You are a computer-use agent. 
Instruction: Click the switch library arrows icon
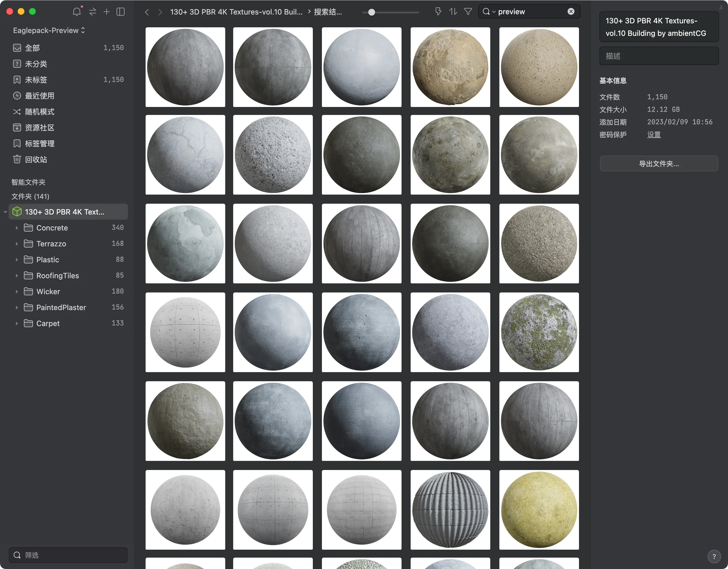pos(93,12)
